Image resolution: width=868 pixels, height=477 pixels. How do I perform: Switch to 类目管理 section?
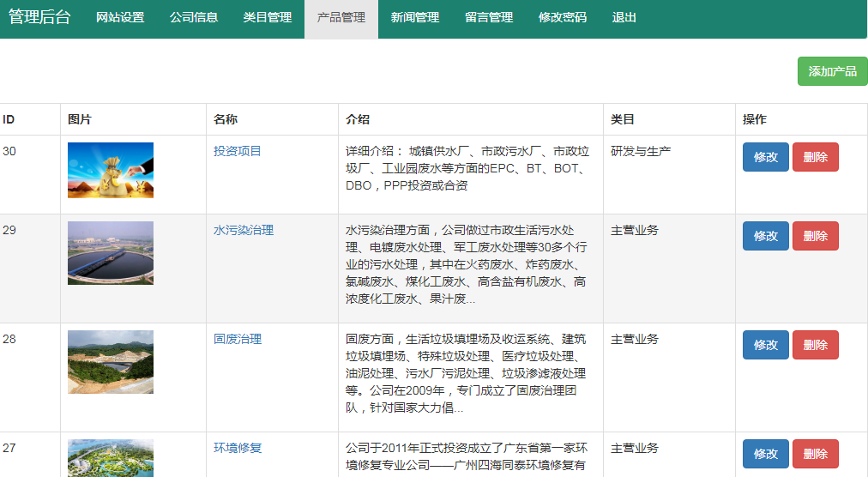268,18
